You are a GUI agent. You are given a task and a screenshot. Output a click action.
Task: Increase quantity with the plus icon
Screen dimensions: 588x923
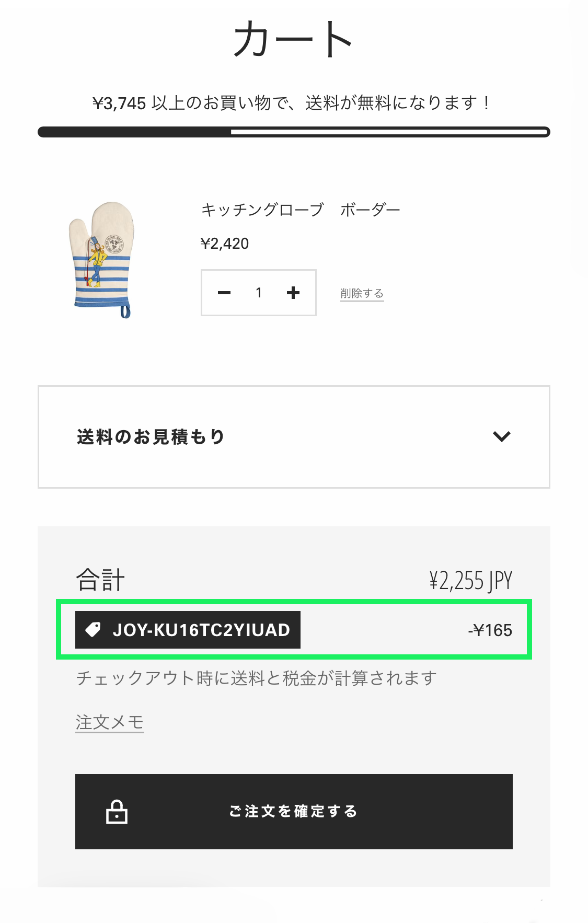click(x=293, y=293)
